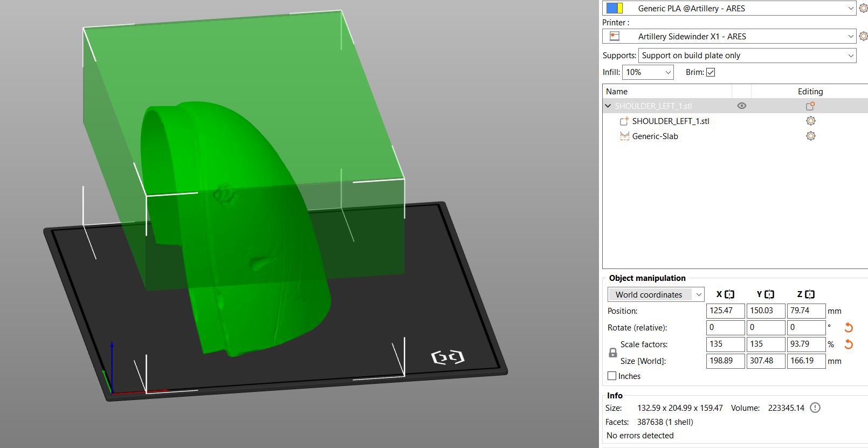
Task: Click the printer icon in the Printer selector
Action: tap(614, 36)
